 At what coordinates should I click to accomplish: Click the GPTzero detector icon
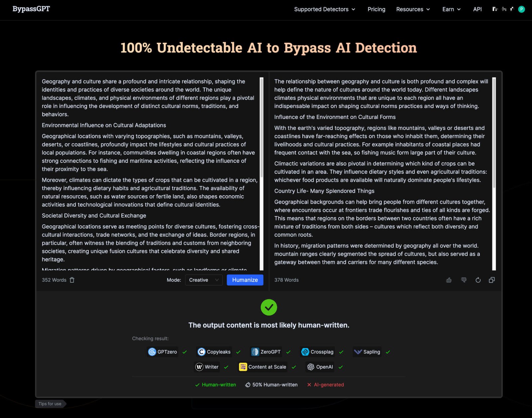[x=152, y=352]
